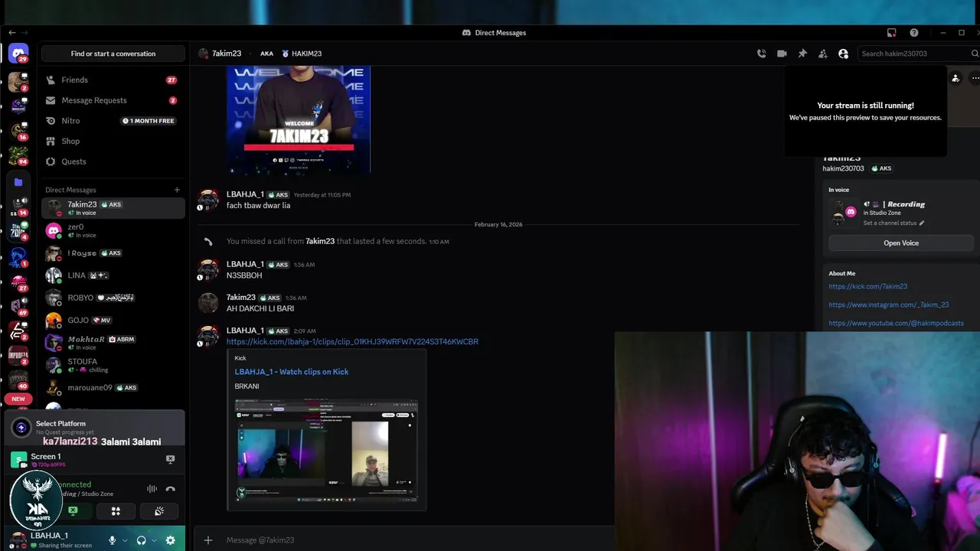980x551 pixels.
Task: Open the 7AKIM23 welcome image
Action: (x=299, y=119)
